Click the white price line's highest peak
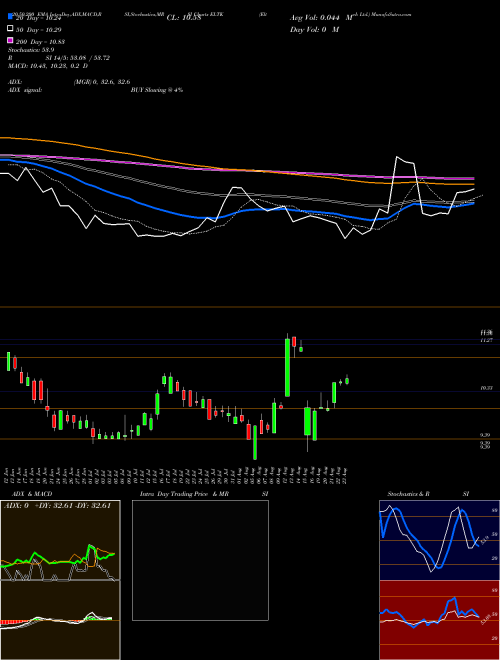The height and width of the screenshot is (660, 500). pyautogui.click(x=396, y=157)
